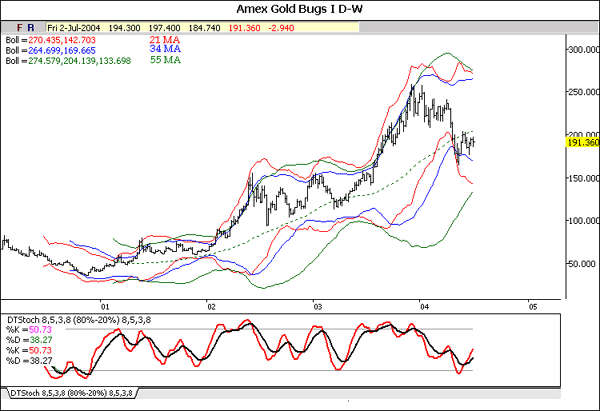Click the blue Boll 264.699,169.665 label
This screenshot has height=411, width=600.
[51, 51]
